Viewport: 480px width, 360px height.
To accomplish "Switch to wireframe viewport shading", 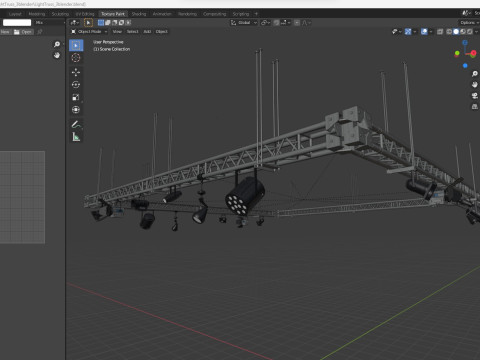I will (449, 32).
